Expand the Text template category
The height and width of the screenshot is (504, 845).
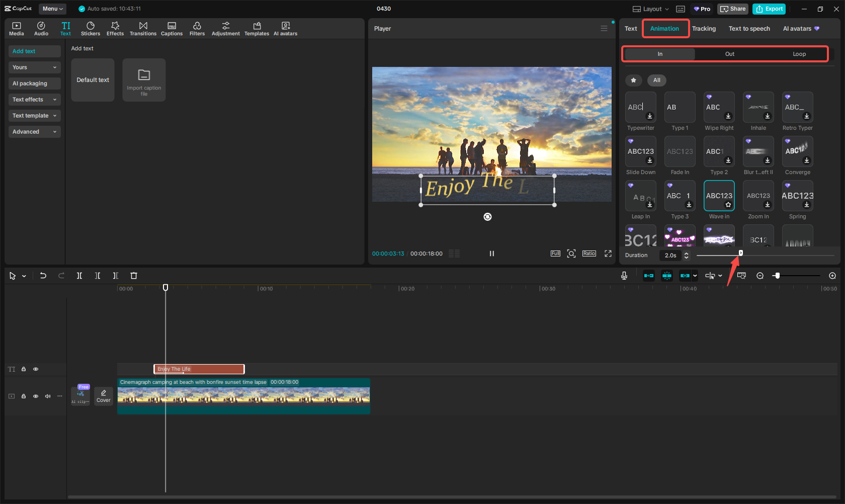(34, 116)
